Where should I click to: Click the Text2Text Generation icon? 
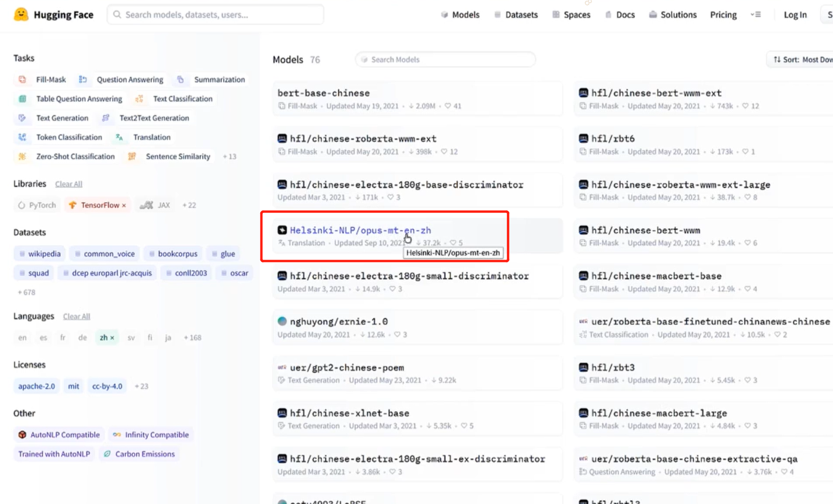(105, 118)
